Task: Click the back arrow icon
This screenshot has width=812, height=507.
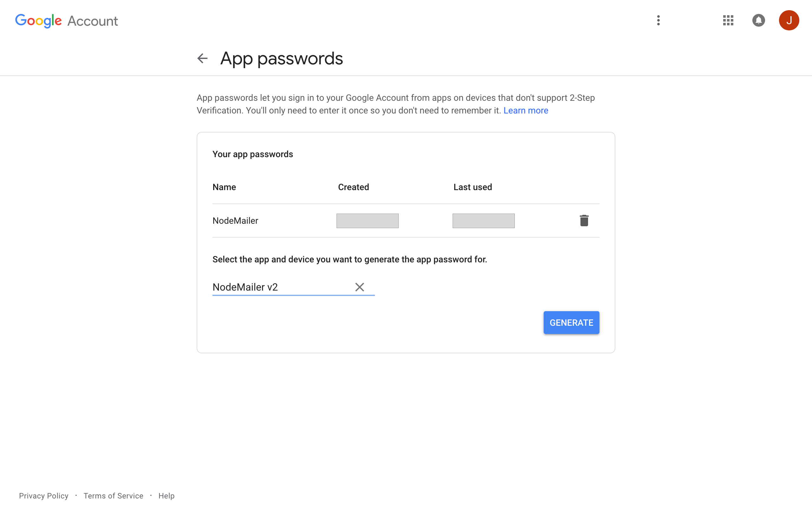Action: [202, 58]
